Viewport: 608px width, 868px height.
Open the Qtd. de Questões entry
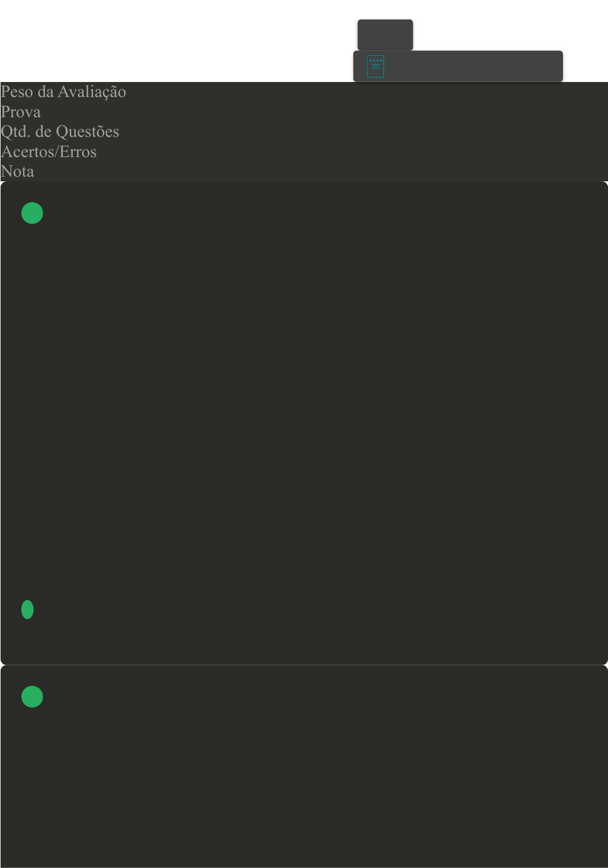(60, 132)
